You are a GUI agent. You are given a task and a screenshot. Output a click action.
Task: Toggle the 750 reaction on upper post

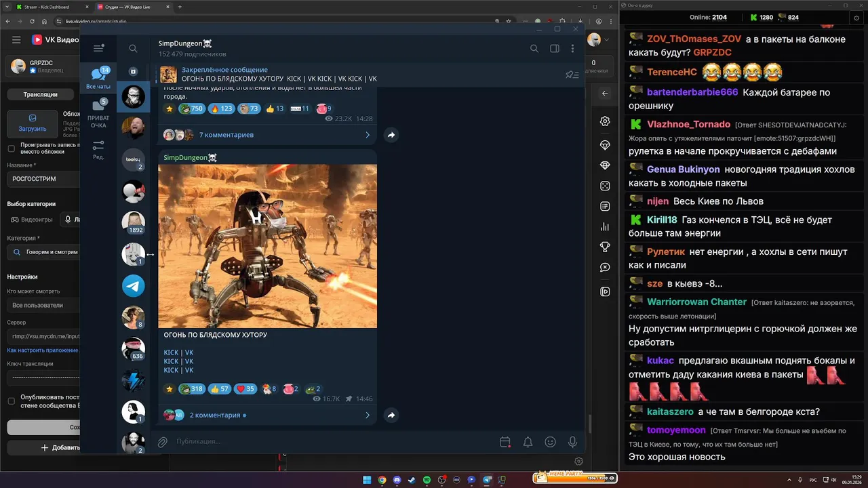pos(192,108)
